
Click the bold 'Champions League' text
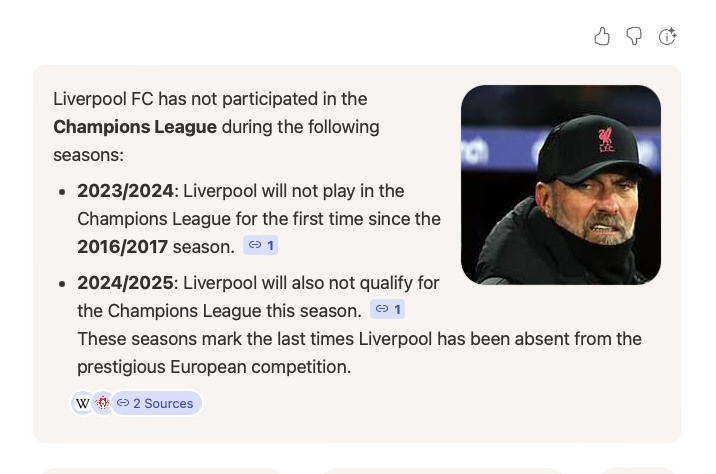135,127
